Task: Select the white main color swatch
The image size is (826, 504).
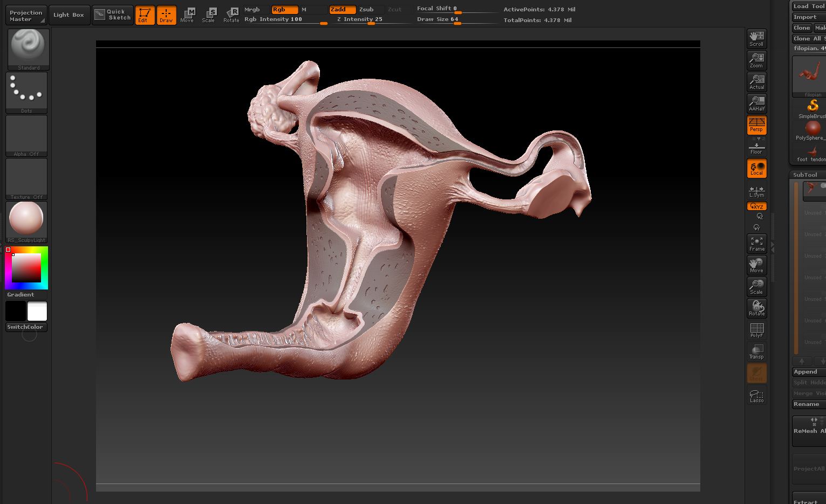Action: 37,311
